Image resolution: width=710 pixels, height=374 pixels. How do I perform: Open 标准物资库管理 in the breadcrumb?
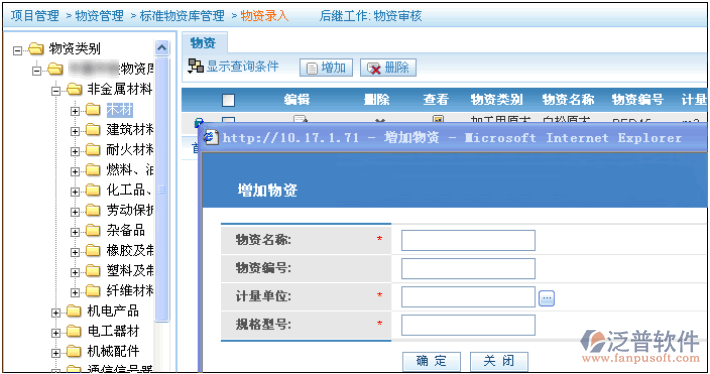coord(182,16)
